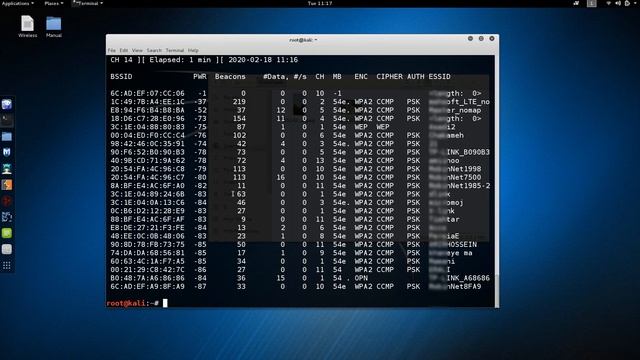Launch the Metasploit icon in the dock
640x360 pixels.
point(7,152)
